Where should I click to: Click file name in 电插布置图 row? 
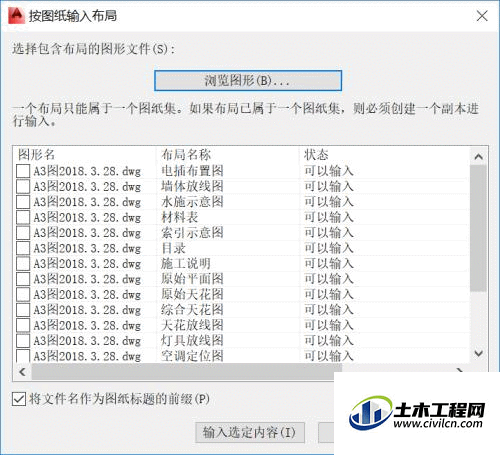87,171
